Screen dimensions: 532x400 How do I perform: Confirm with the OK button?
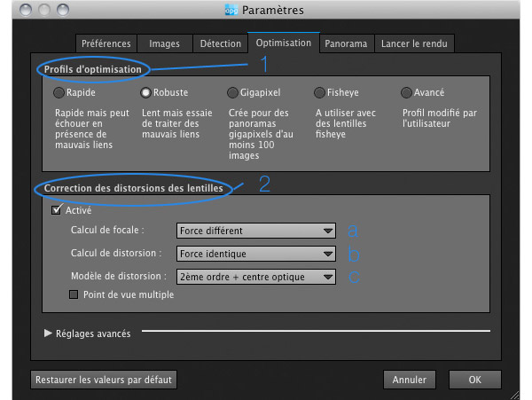click(475, 380)
